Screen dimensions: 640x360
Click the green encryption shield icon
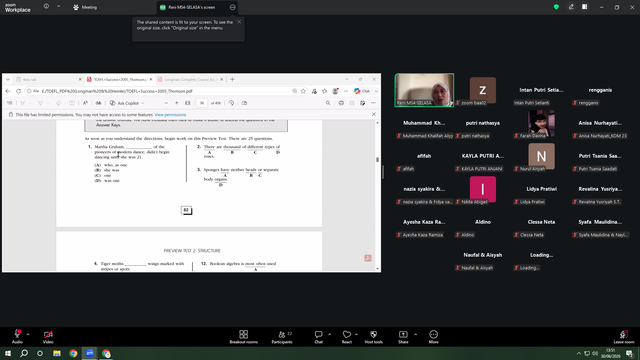pos(556,7)
